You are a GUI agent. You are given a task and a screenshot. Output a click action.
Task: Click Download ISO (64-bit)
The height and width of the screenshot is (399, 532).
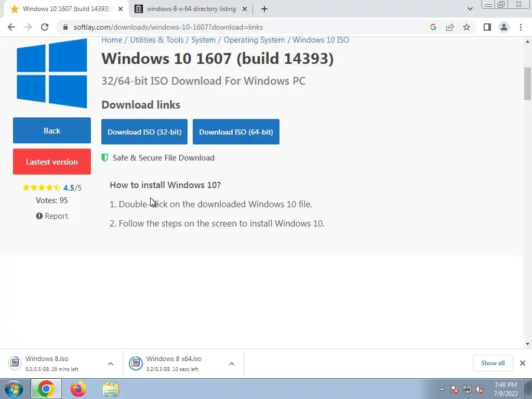pyautogui.click(x=236, y=131)
